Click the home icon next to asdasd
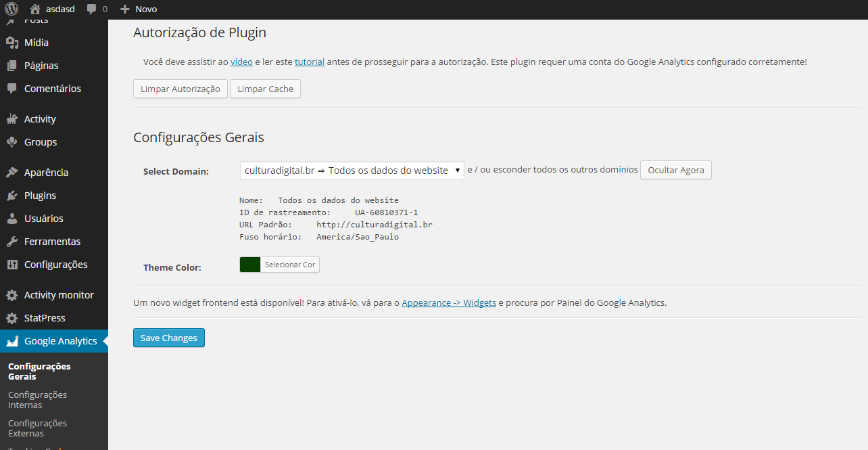Viewport: 868px width, 450px height. click(x=35, y=9)
